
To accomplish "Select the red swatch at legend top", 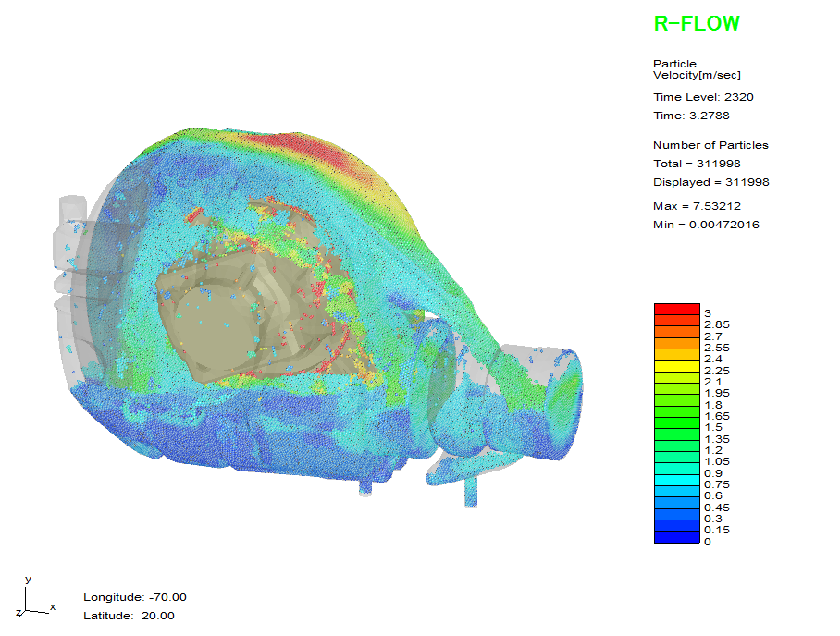I will (x=677, y=310).
